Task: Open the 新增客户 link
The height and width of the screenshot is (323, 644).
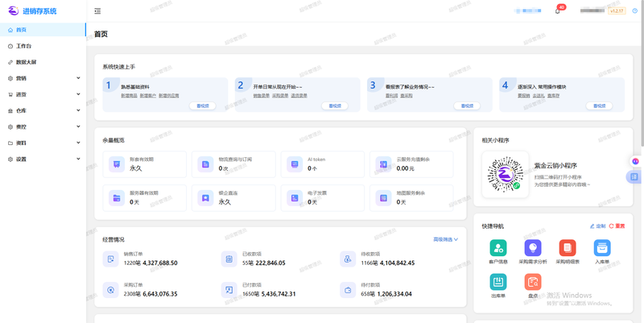Action: point(148,95)
